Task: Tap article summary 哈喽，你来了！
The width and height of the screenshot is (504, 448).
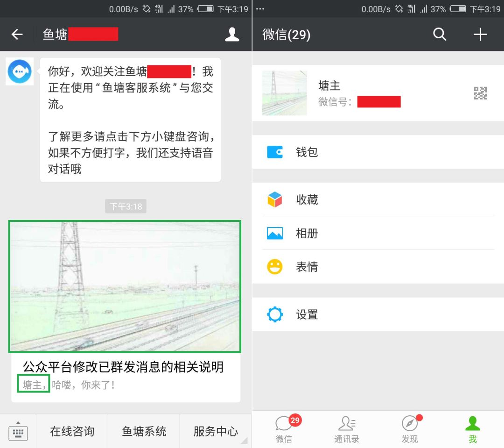Action: (83, 384)
